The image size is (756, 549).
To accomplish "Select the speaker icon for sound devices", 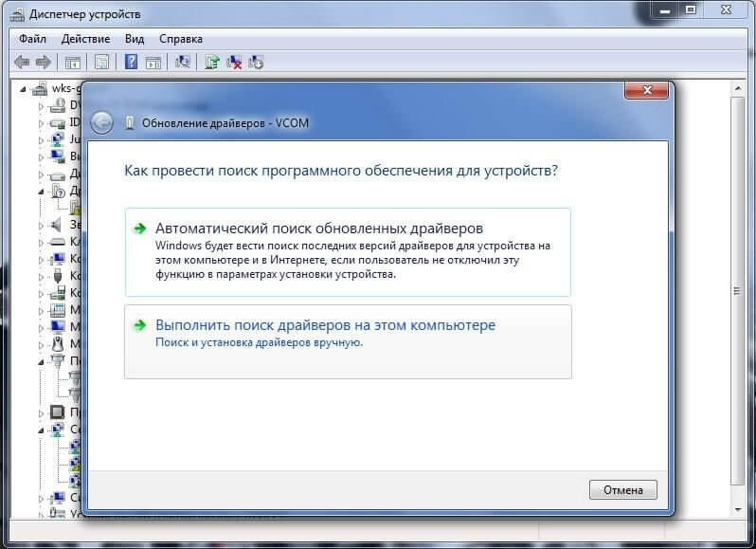I will click(57, 225).
